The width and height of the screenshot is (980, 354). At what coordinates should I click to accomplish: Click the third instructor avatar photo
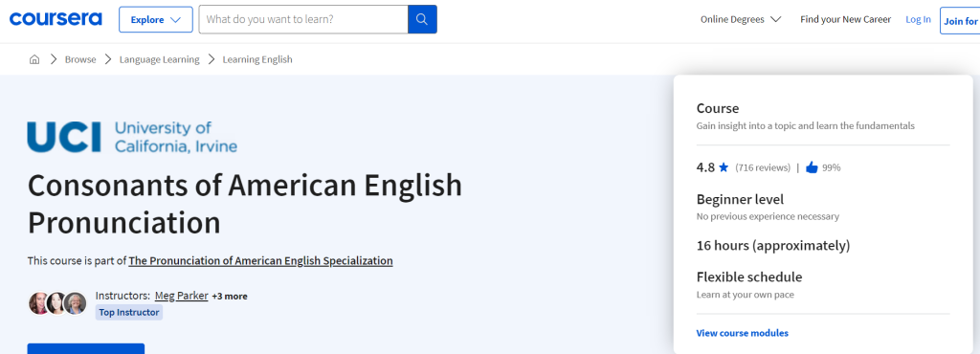75,303
